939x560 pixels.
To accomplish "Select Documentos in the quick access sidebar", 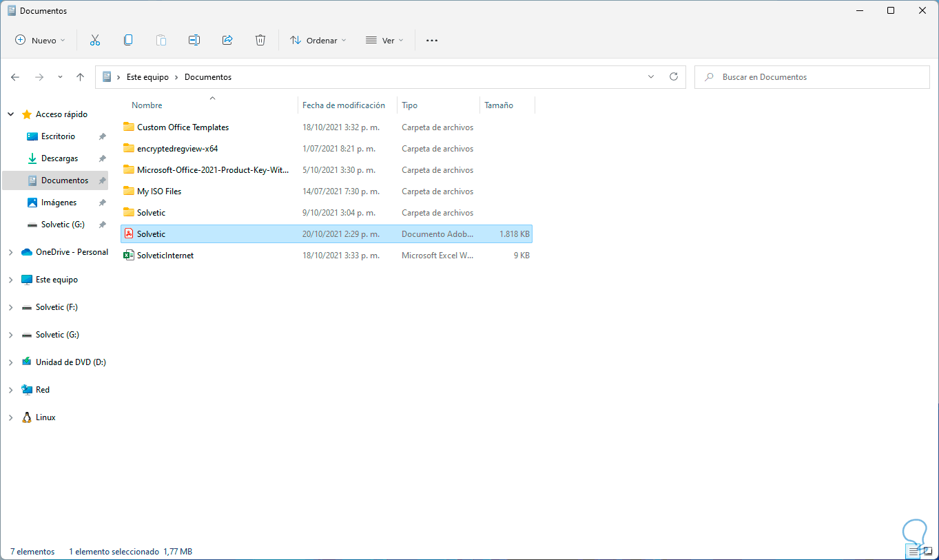I will tap(55, 180).
